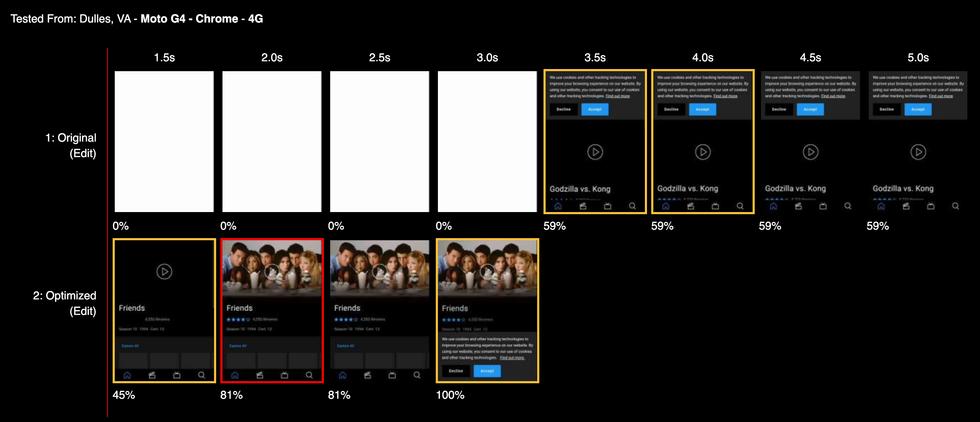Image resolution: width=980 pixels, height=422 pixels.
Task: Open the Edit link under 1: Original
Action: click(83, 154)
